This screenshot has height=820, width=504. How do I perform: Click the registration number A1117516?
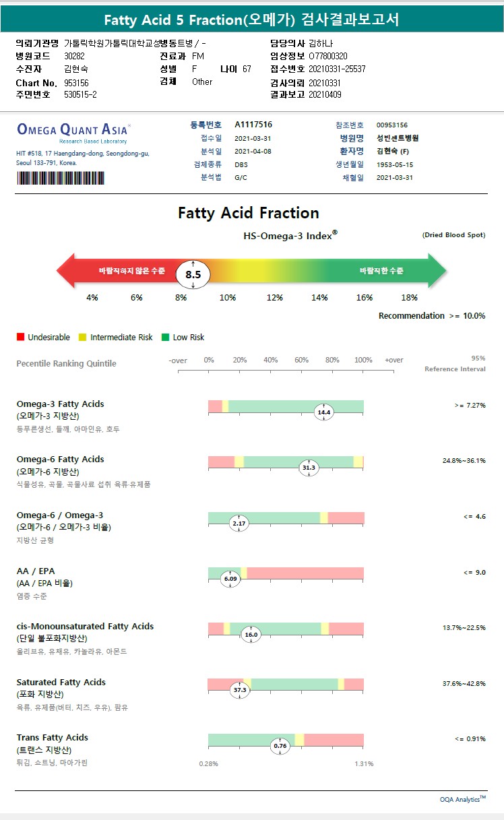coord(253,125)
